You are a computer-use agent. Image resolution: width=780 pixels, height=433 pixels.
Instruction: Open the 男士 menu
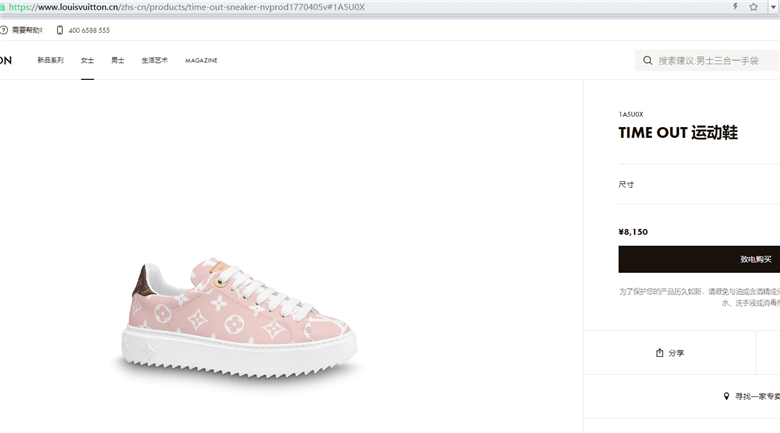118,60
